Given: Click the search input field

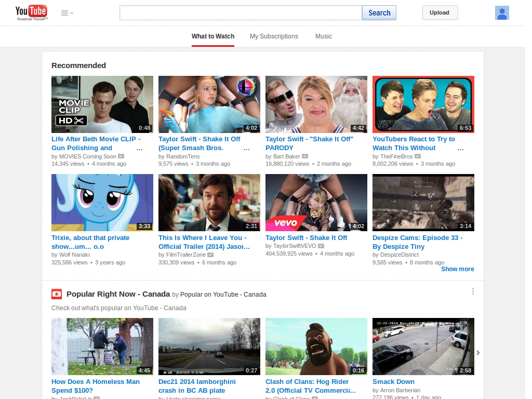Looking at the screenshot, I should pyautogui.click(x=241, y=13).
